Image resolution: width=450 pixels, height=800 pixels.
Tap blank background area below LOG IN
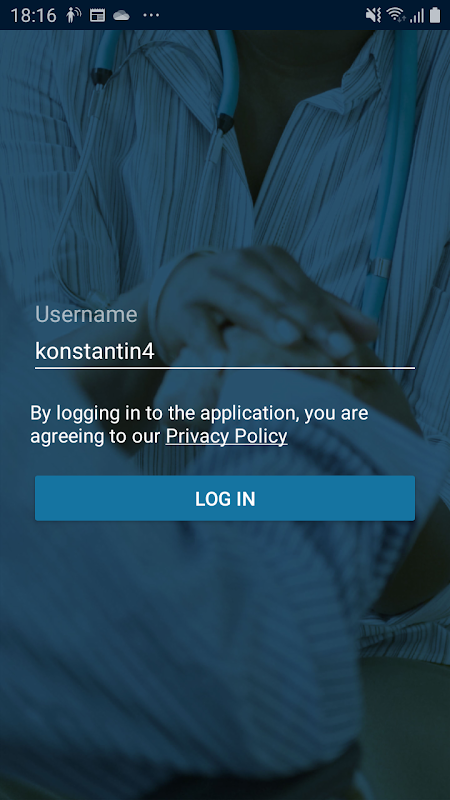click(224, 638)
